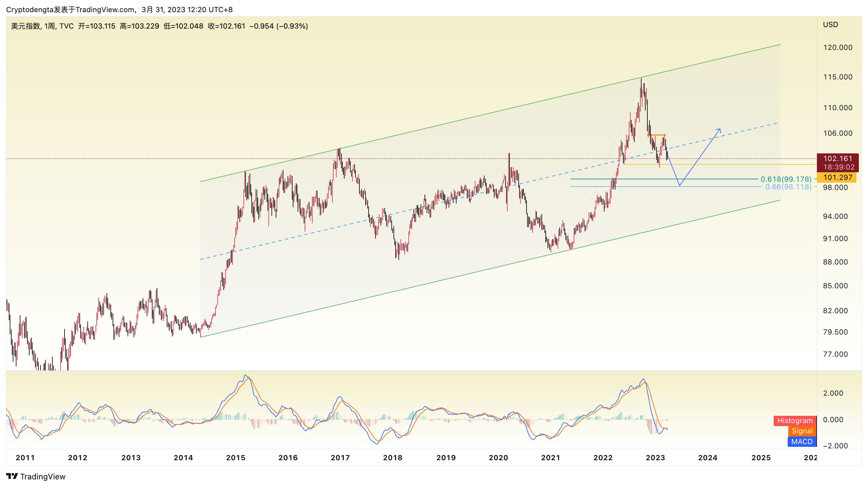Click the blue MACD legend label

click(x=802, y=442)
